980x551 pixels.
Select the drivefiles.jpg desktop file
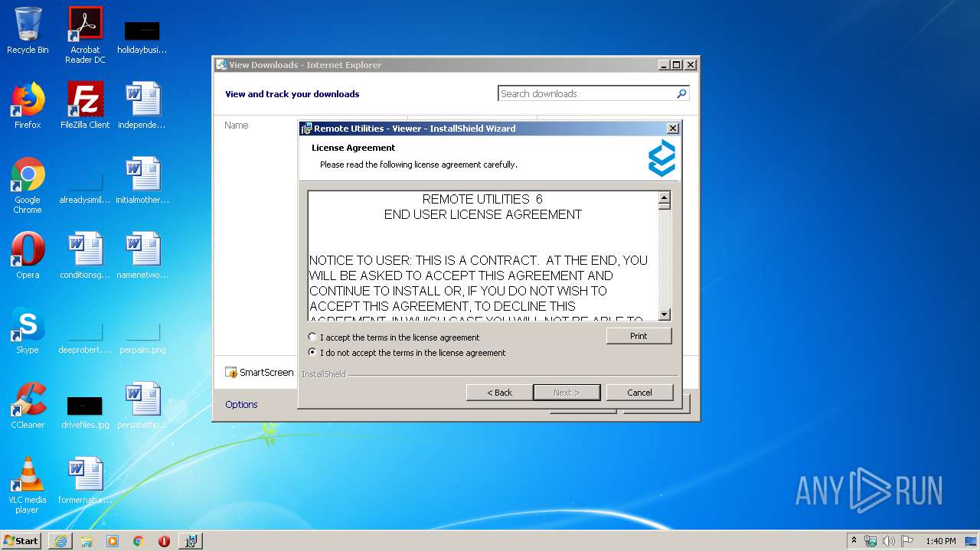point(85,412)
